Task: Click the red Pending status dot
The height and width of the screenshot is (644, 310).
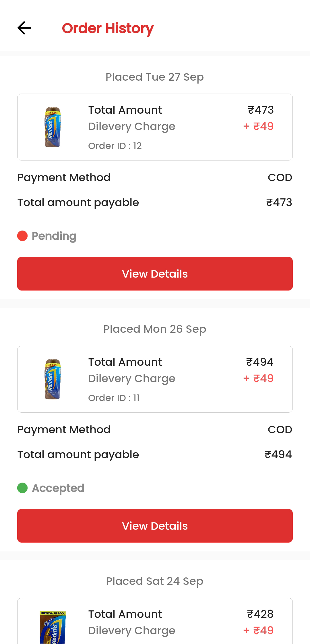Action: pos(22,236)
